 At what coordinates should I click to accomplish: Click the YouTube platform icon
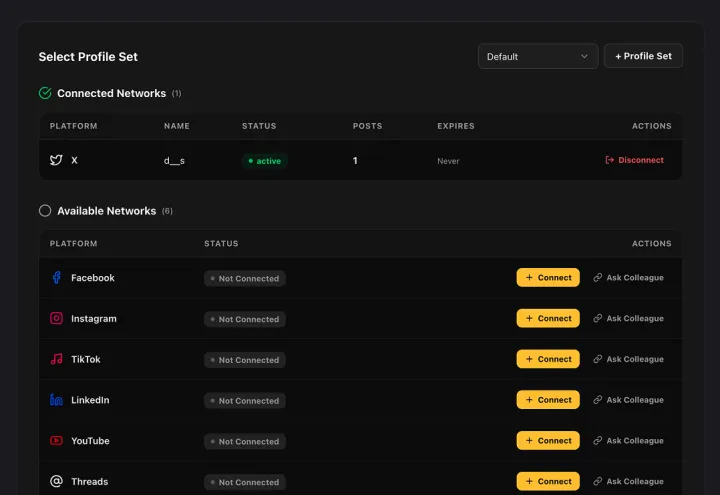tap(56, 440)
